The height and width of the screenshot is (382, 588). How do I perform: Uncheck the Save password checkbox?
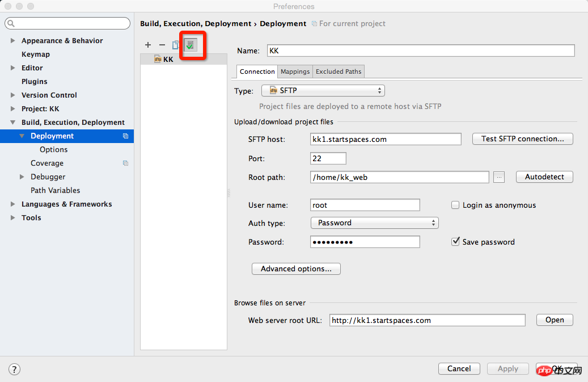pyautogui.click(x=455, y=242)
